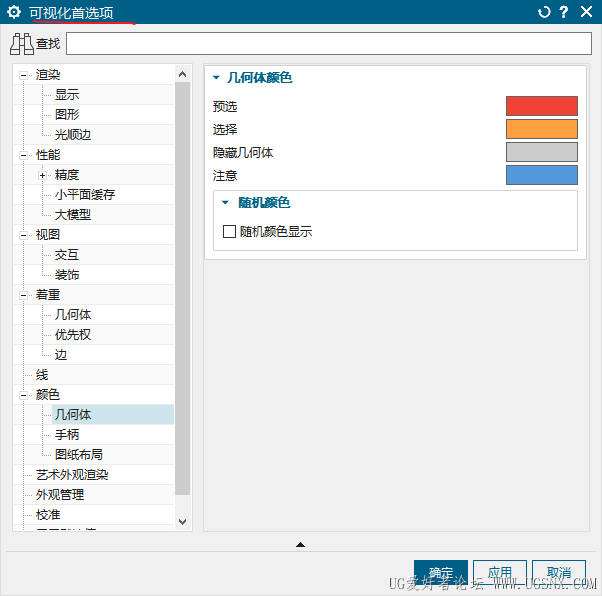Select 图形 in the tree
The width and height of the screenshot is (602, 596).
(67, 114)
